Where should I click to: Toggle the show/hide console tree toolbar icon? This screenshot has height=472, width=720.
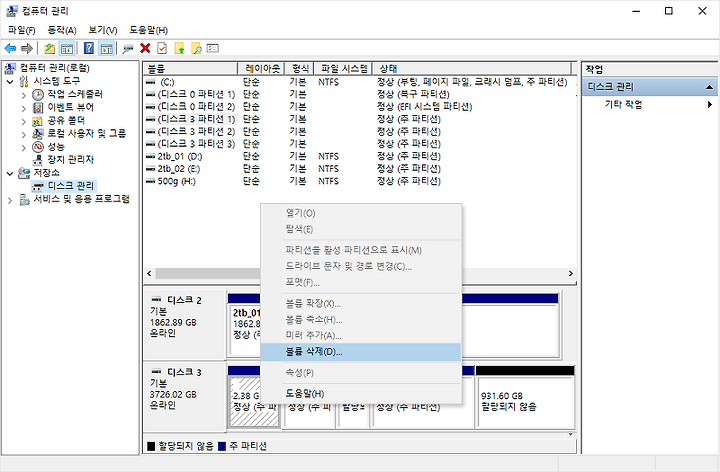[x=67, y=48]
